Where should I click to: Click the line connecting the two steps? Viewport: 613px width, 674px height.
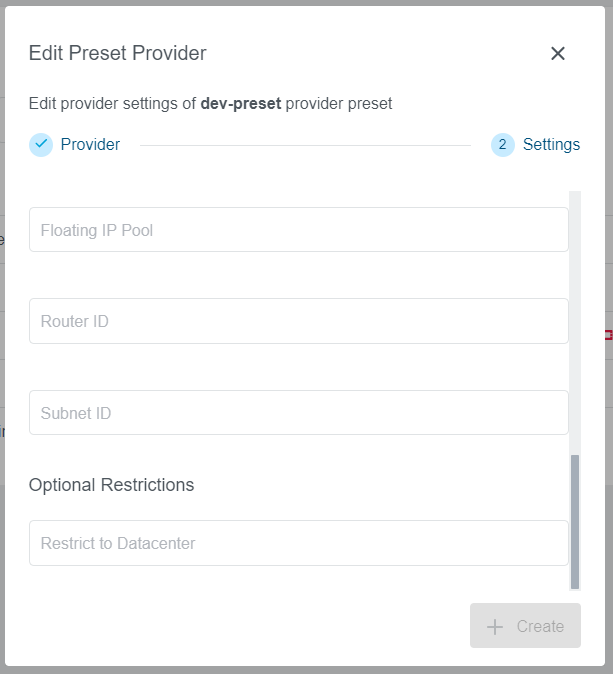(x=305, y=146)
